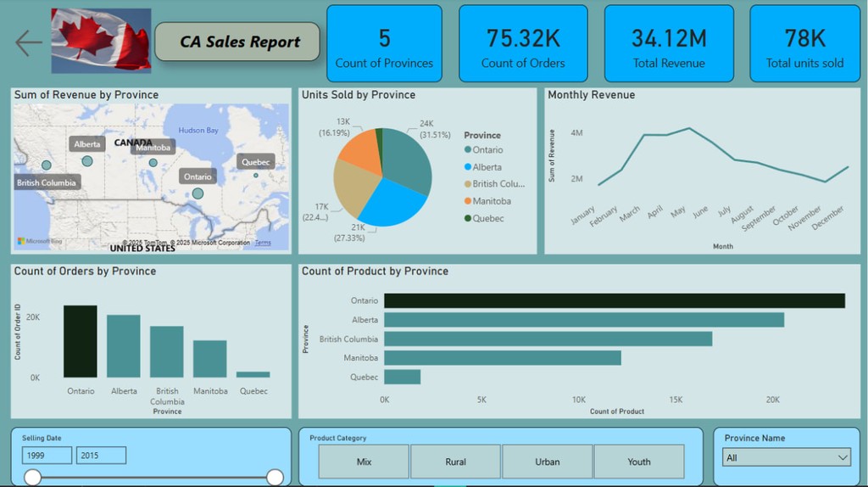Screen dimensions: 868x487
Task: Select the Ontario bubble on the map
Action: (x=198, y=193)
